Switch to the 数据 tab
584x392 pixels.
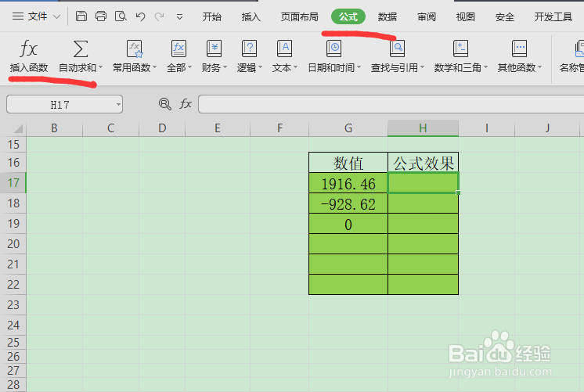pyautogui.click(x=388, y=16)
